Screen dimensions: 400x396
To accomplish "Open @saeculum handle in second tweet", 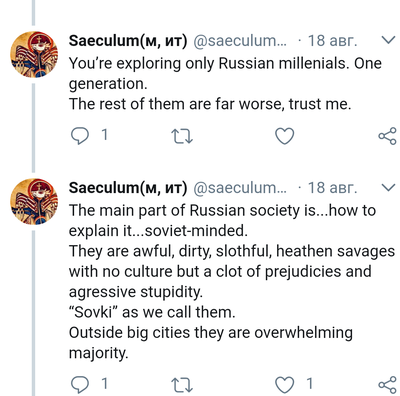I will click(x=240, y=189).
